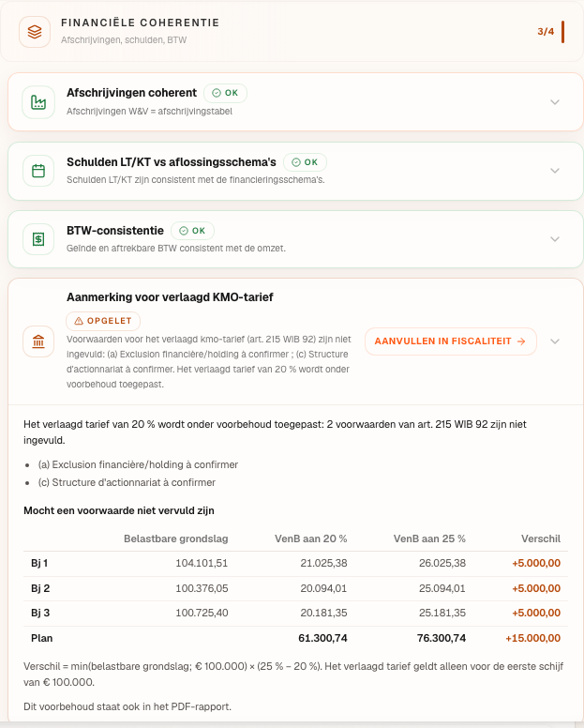Click the Schulden LT/KT zijn consistent subtitle
This screenshot has width=584, height=728.
coord(196,180)
